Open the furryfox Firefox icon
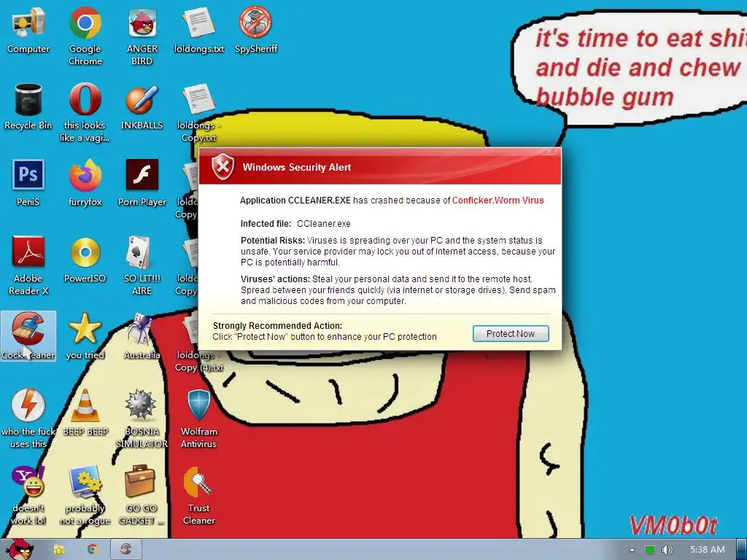This screenshot has height=560, width=747. (85, 183)
